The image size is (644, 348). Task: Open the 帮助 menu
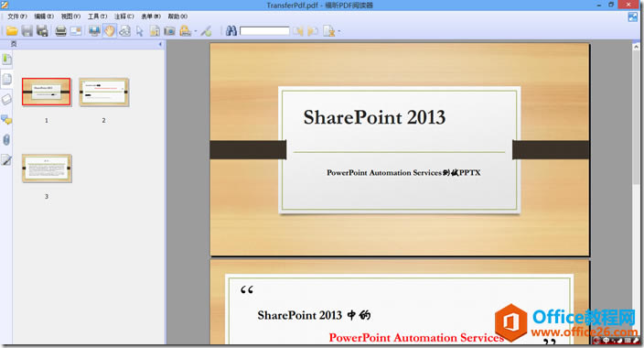pos(177,16)
